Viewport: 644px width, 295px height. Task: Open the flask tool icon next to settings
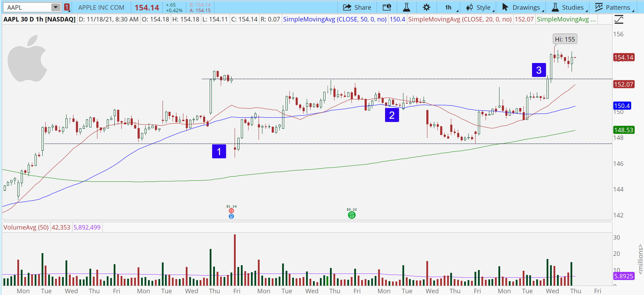(x=407, y=7)
